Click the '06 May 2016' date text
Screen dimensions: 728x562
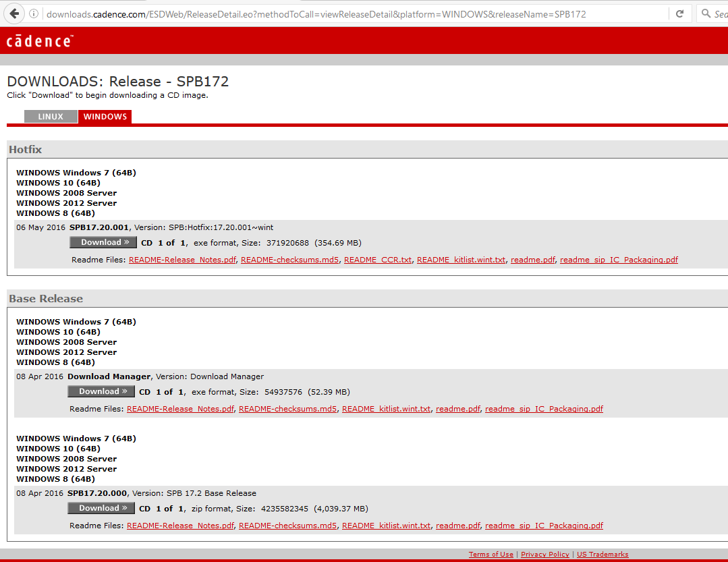click(x=41, y=227)
